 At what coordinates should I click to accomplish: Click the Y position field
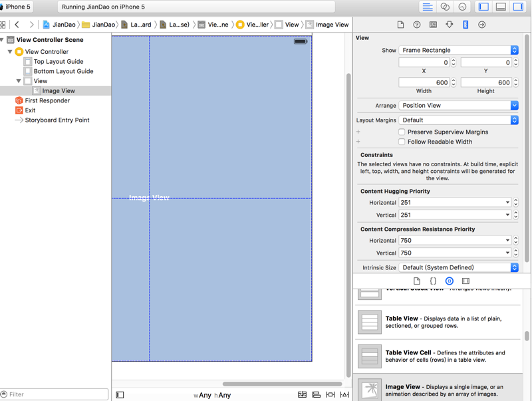pos(486,63)
